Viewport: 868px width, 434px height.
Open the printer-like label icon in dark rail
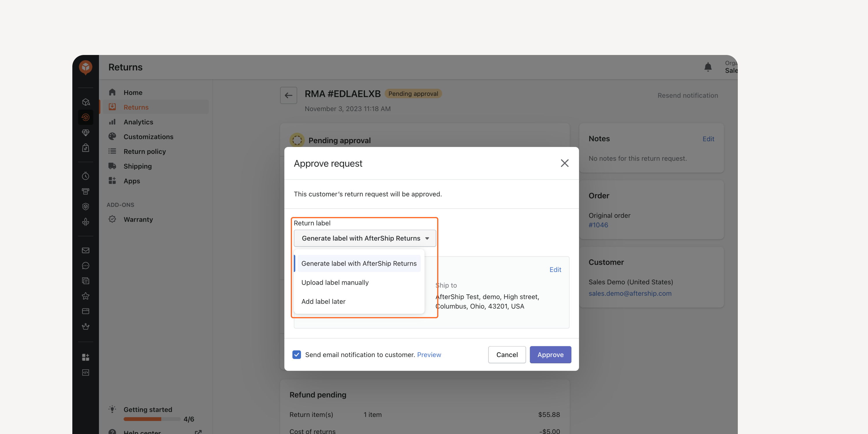pyautogui.click(x=86, y=191)
